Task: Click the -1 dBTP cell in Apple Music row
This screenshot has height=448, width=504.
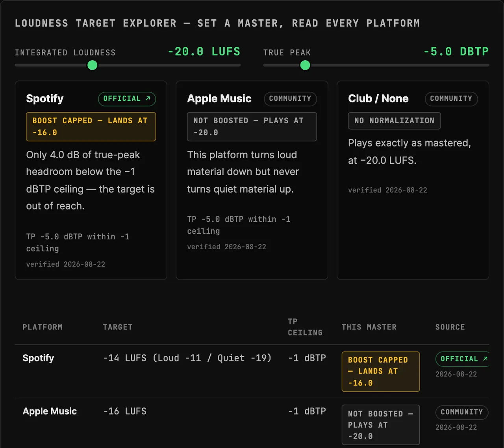Action: pos(307,411)
